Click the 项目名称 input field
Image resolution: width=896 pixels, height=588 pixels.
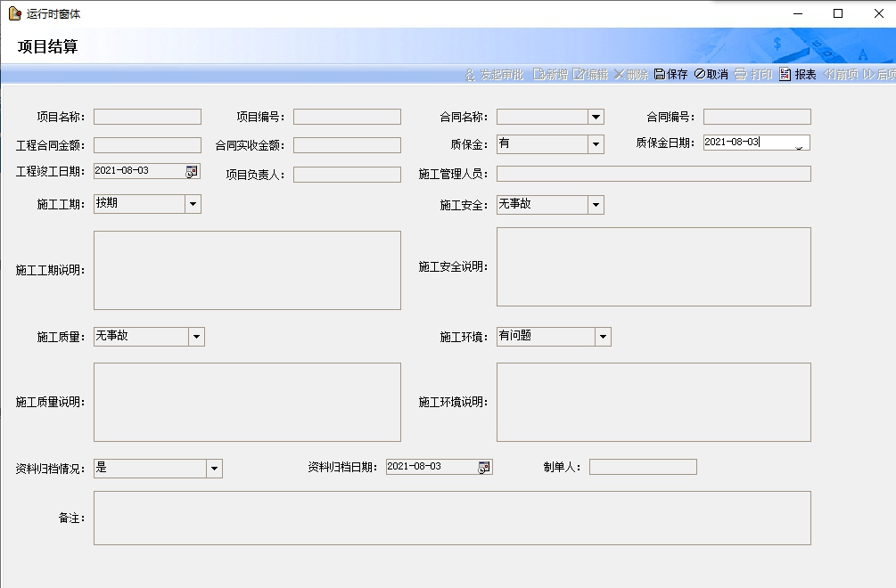point(147,117)
